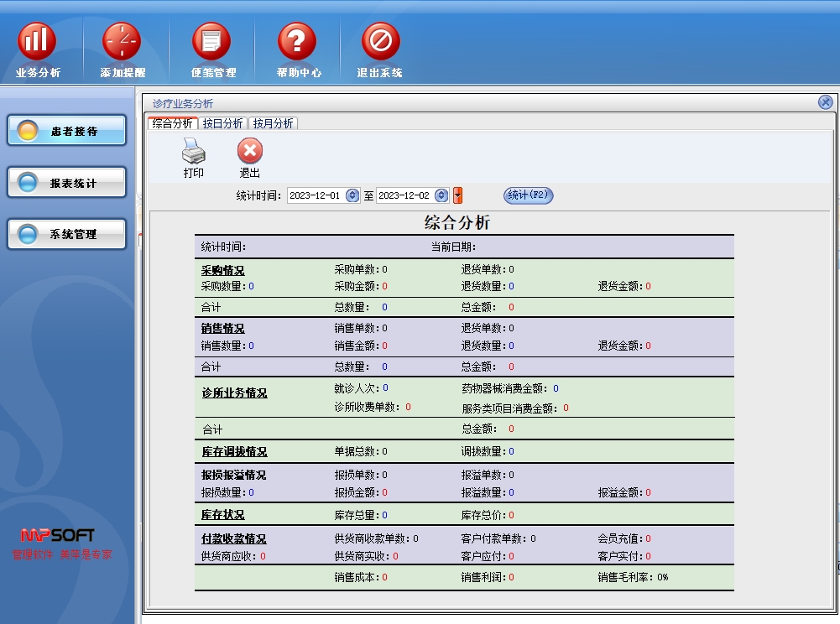This screenshot has height=624, width=840.
Task: Open the 报表统计 sidebar section
Action: [x=67, y=183]
